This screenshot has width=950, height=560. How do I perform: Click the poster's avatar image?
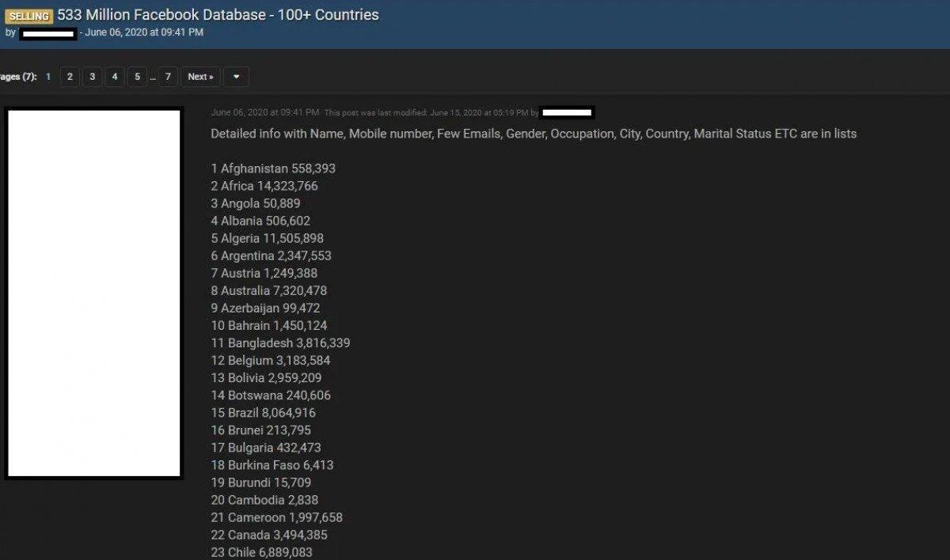pyautogui.click(x=93, y=293)
